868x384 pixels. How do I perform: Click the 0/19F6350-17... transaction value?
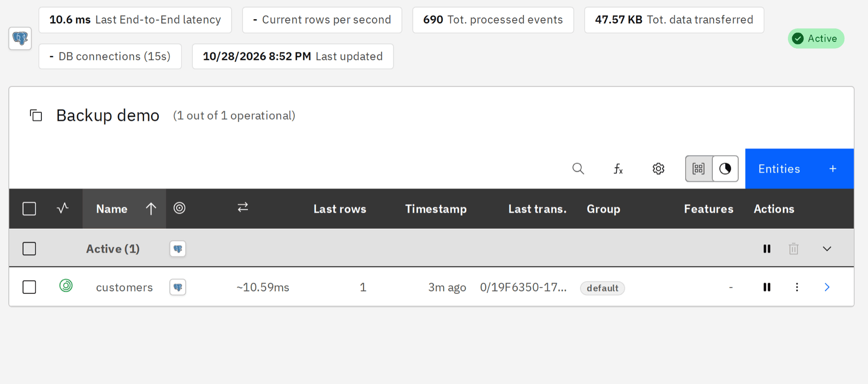(x=523, y=288)
